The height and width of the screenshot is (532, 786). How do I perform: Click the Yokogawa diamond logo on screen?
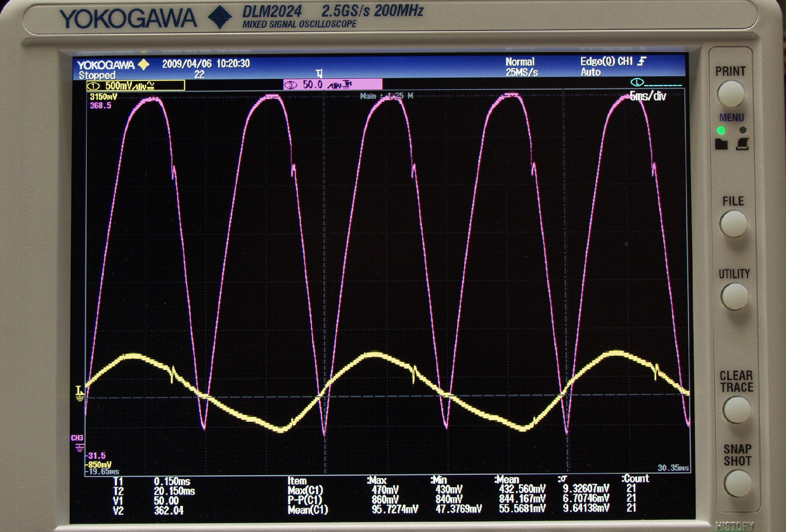144,64
